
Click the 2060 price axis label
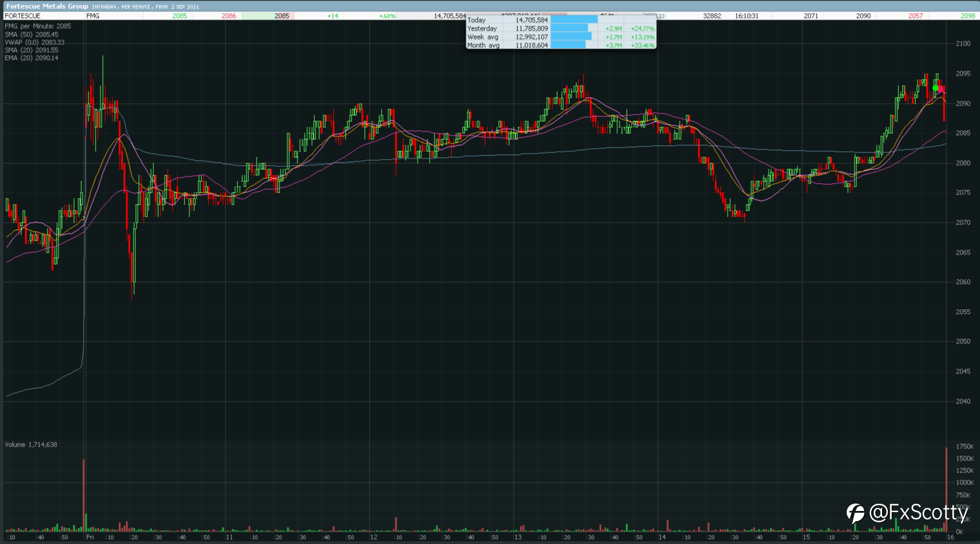click(x=963, y=282)
